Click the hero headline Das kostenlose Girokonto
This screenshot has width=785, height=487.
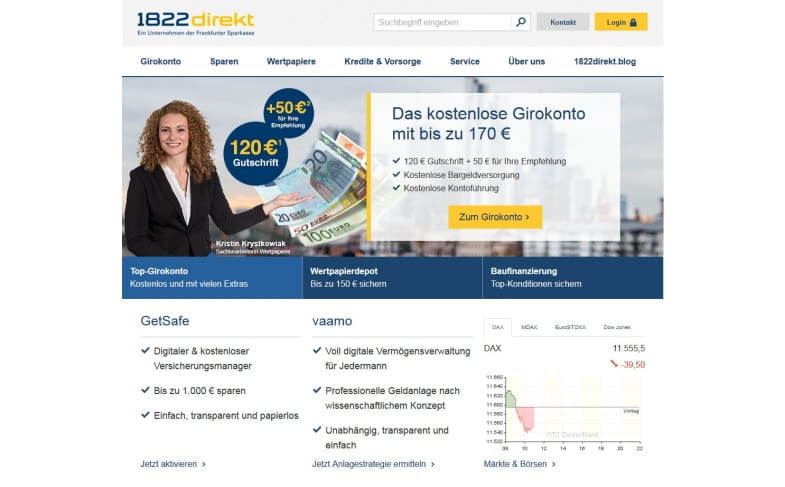489,124
